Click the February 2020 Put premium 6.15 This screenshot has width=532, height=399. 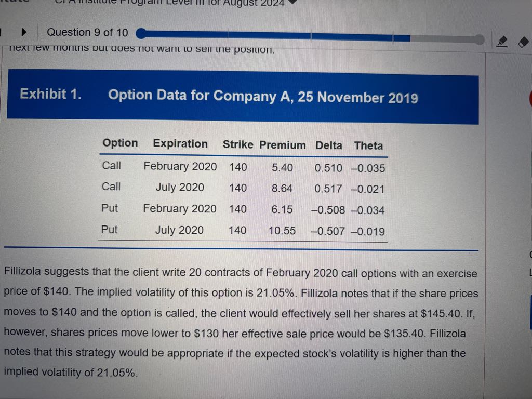[282, 209]
